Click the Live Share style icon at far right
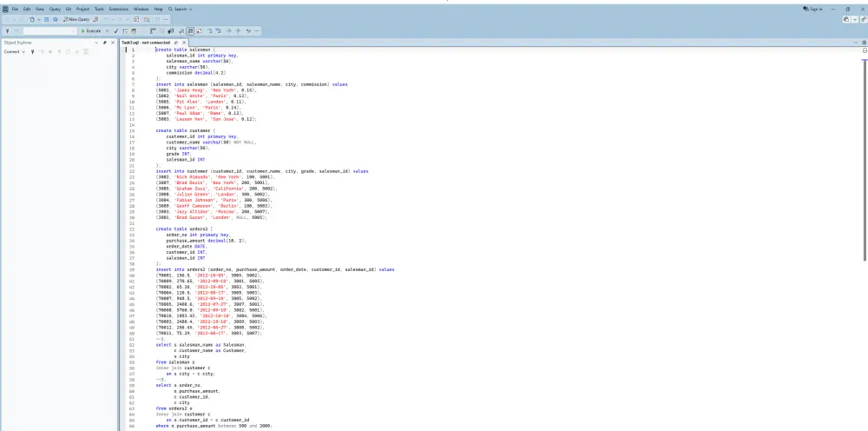868x431 pixels. click(864, 19)
